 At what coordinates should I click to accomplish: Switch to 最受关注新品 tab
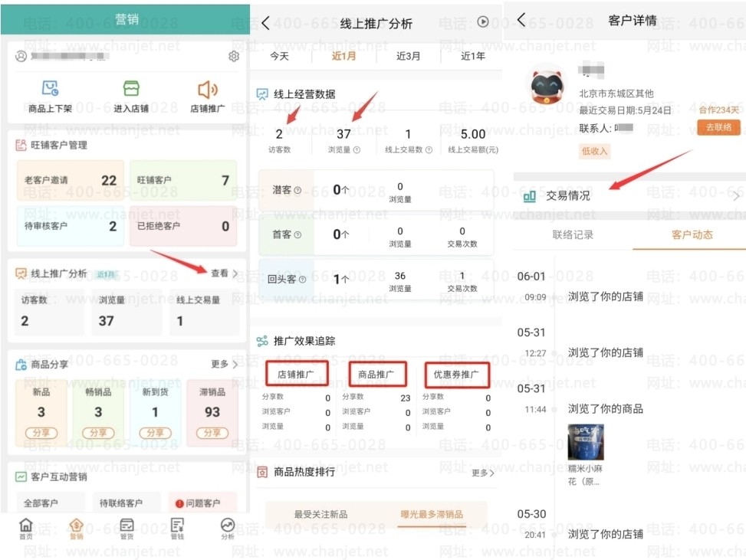click(x=320, y=514)
